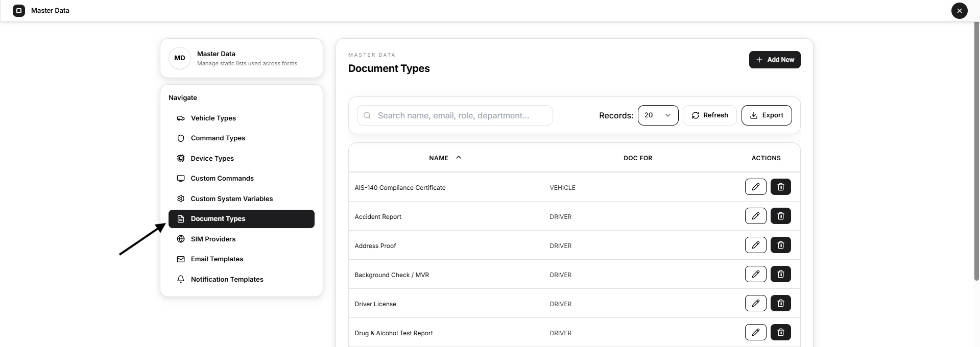Edit the Driver License entry
This screenshot has height=347, width=980.
(x=755, y=303)
